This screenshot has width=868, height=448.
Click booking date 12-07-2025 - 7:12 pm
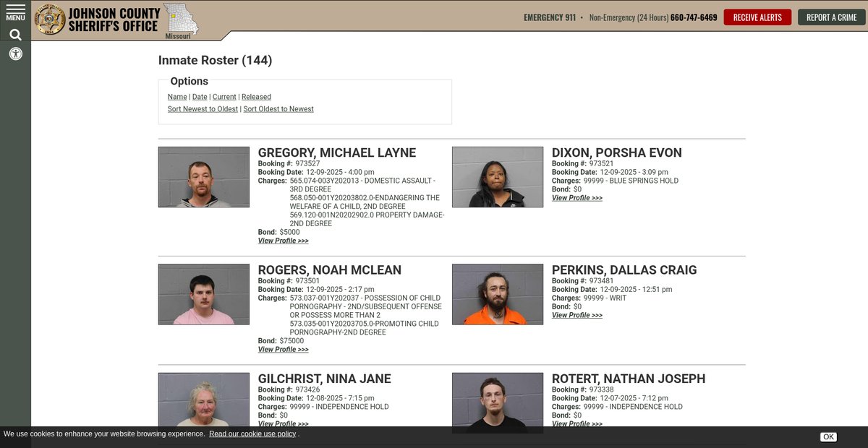[634, 398]
